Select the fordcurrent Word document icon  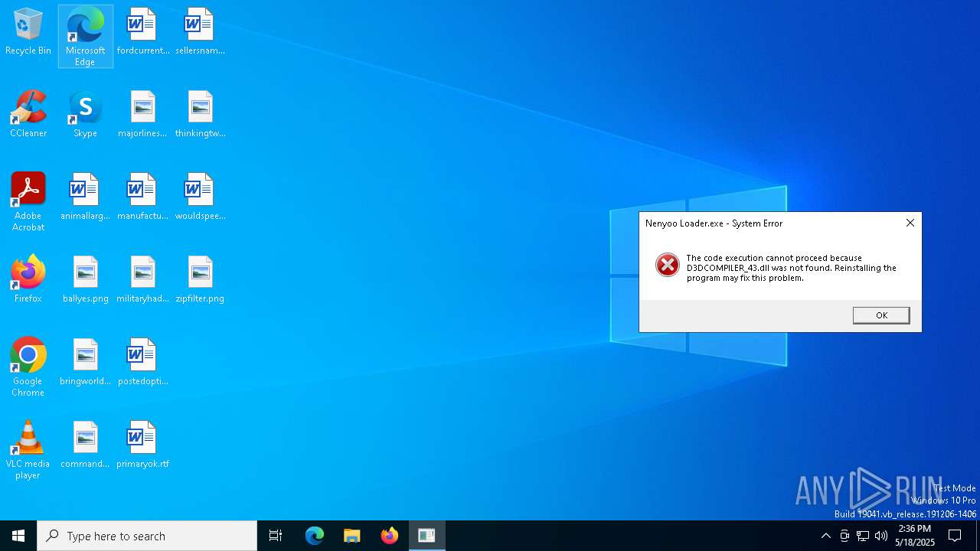pyautogui.click(x=142, y=32)
